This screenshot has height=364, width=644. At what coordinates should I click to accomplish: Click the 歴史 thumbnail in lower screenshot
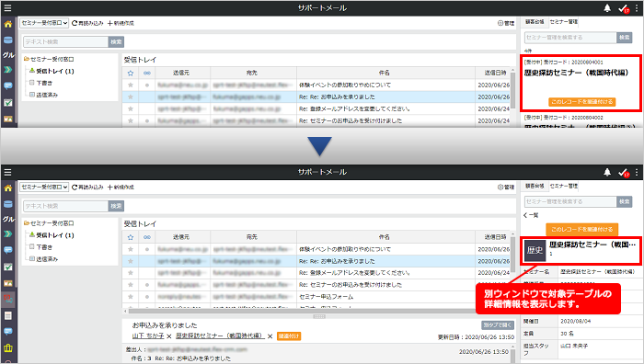535,250
